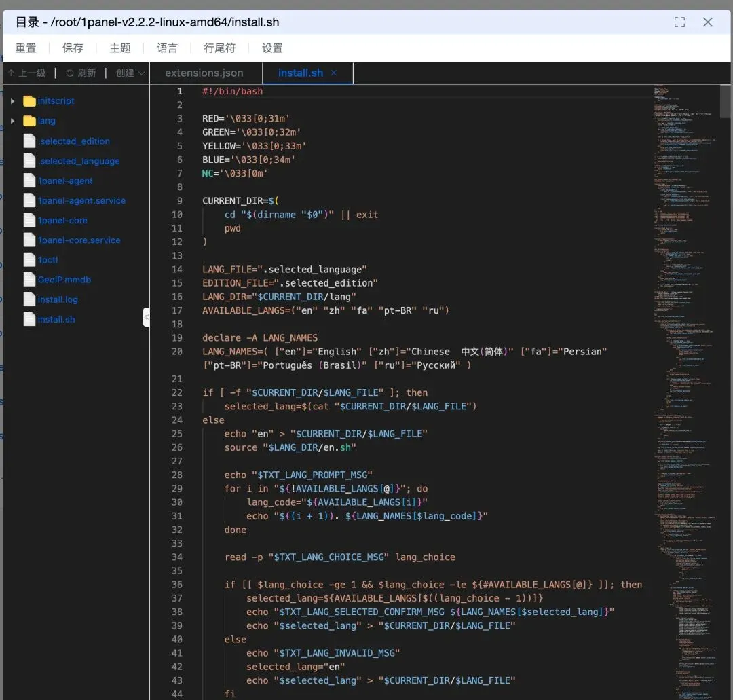Click file icon beside 1panel-core.service

29,240
